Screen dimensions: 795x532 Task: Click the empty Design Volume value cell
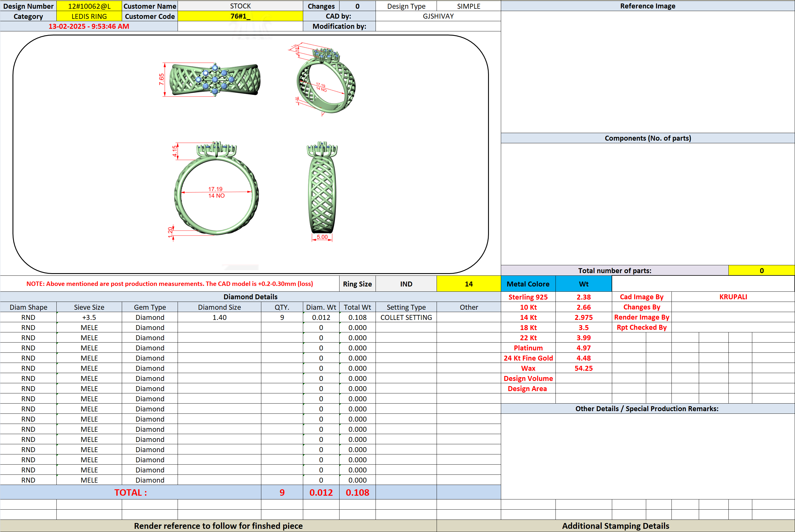583,378
